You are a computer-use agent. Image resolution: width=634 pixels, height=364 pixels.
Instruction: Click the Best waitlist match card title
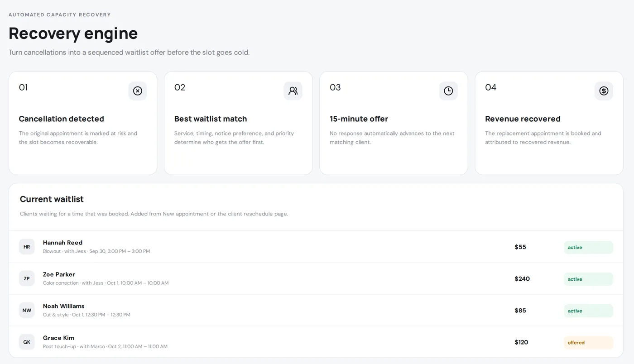(x=211, y=119)
